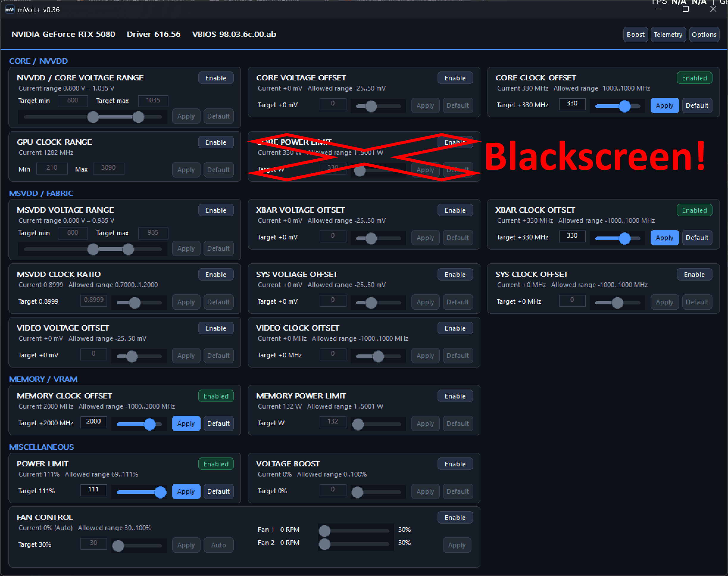
Task: Click the Memory Clock Offset slider handle
Action: (150, 424)
